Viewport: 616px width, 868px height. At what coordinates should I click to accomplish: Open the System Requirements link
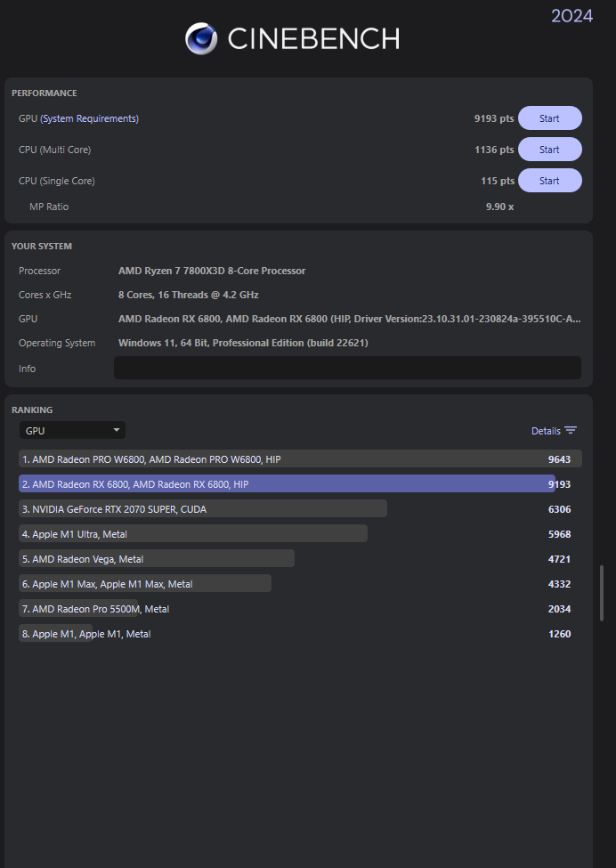click(89, 118)
